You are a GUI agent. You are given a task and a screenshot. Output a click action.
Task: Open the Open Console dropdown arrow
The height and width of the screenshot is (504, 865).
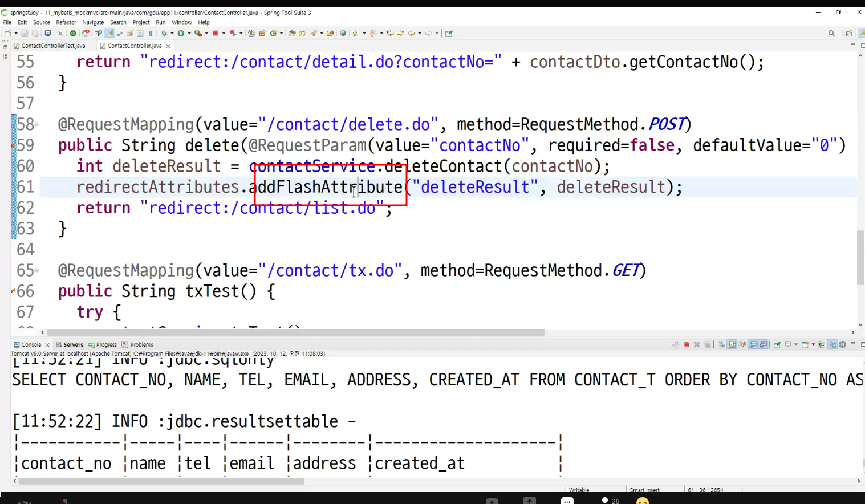click(813, 344)
